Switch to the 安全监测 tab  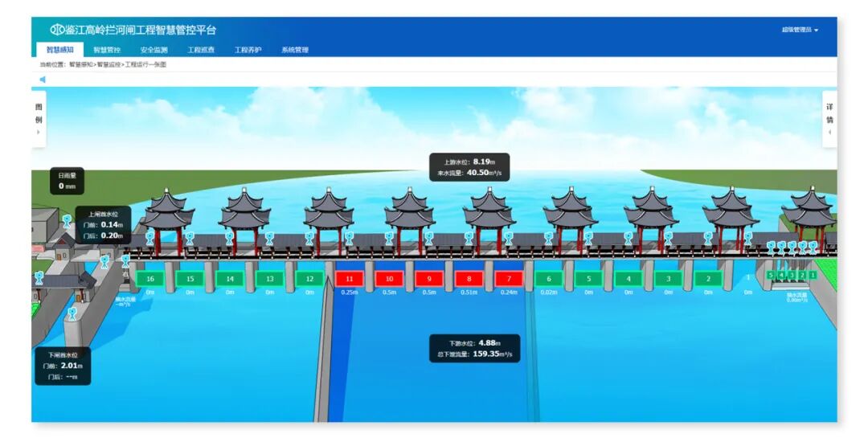pos(154,49)
